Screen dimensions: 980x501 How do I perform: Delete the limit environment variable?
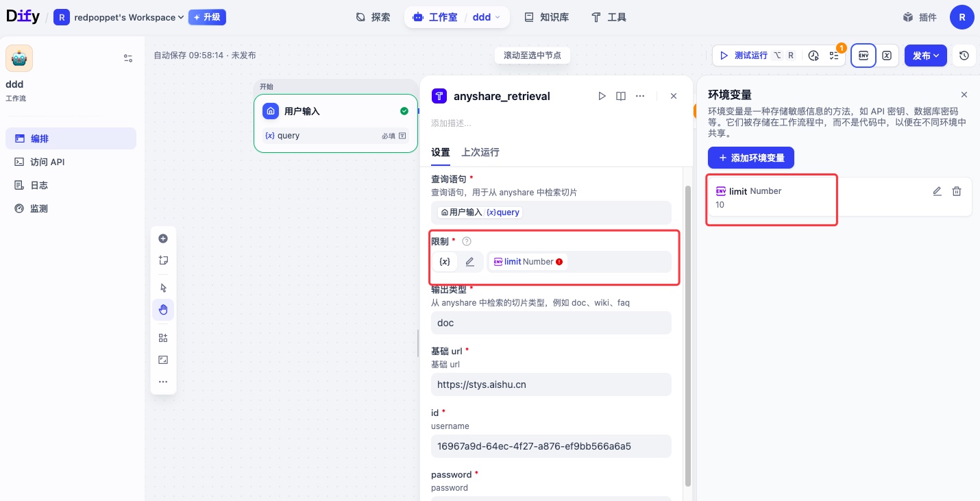tap(957, 191)
